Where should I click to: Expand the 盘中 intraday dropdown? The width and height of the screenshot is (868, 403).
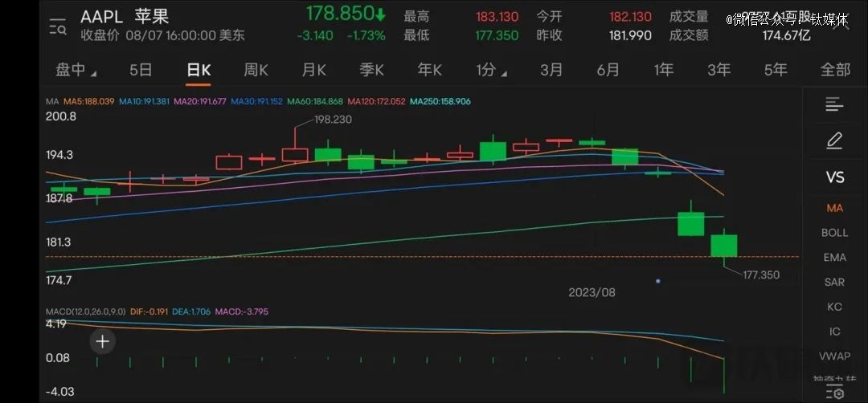tap(76, 70)
